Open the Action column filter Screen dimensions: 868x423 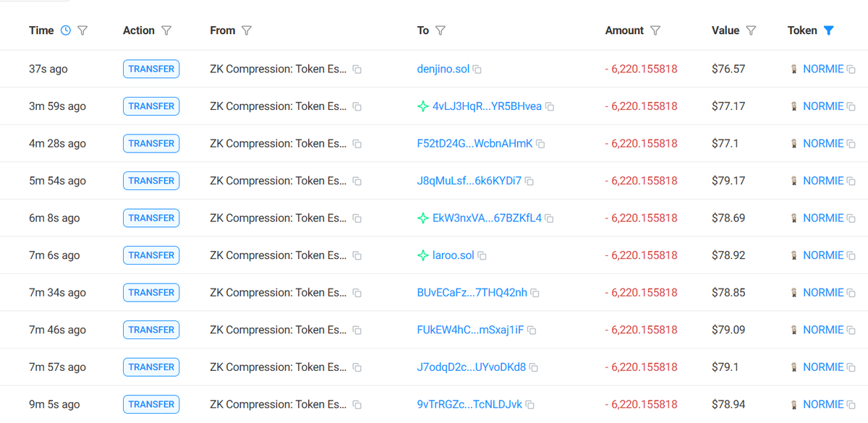pos(166,30)
